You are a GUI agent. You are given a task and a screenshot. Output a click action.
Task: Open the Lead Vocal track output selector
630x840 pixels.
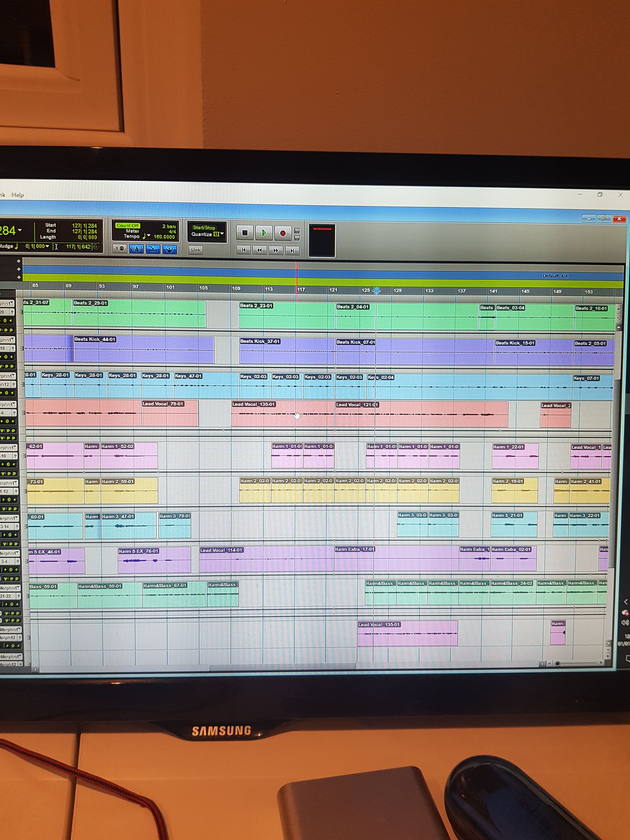pyautogui.click(x=8, y=404)
